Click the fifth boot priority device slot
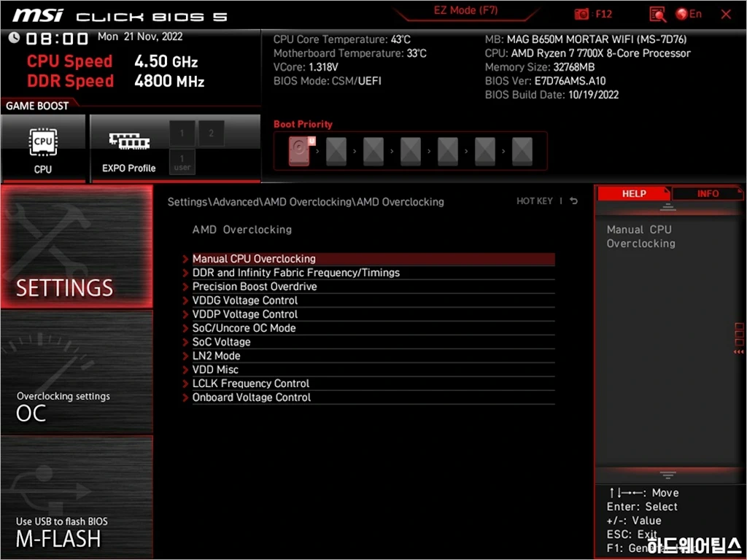 pyautogui.click(x=448, y=151)
